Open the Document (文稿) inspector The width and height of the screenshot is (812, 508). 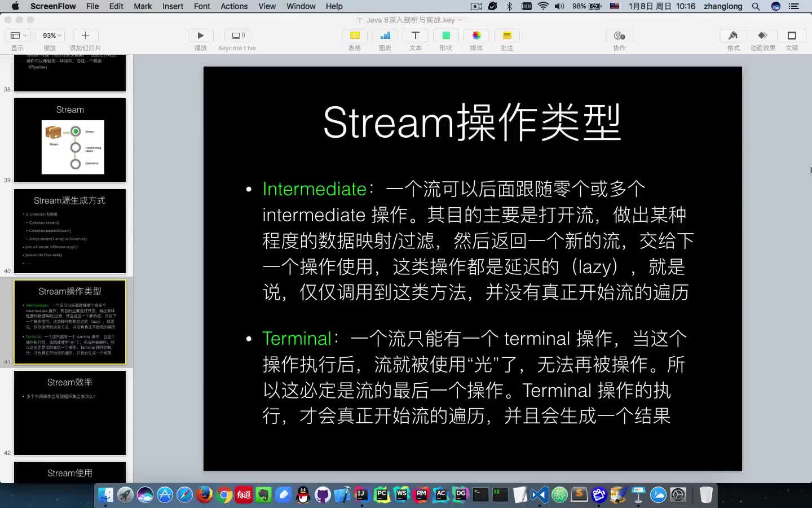792,36
